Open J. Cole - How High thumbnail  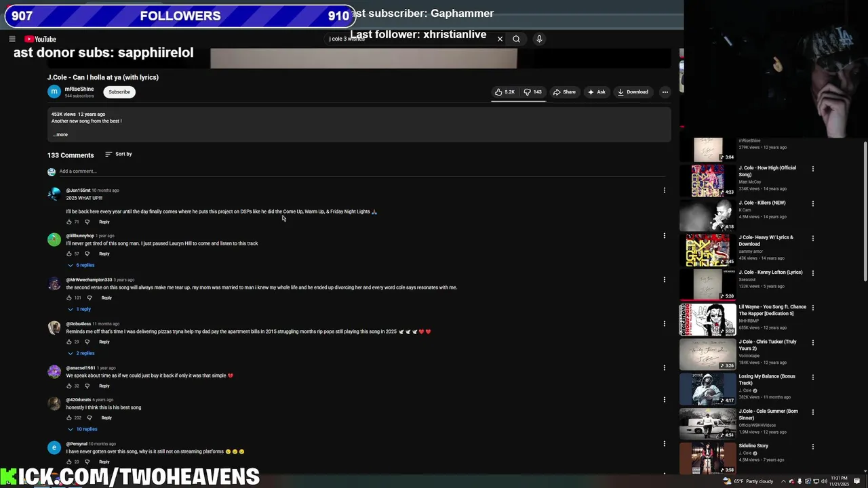coord(708,180)
